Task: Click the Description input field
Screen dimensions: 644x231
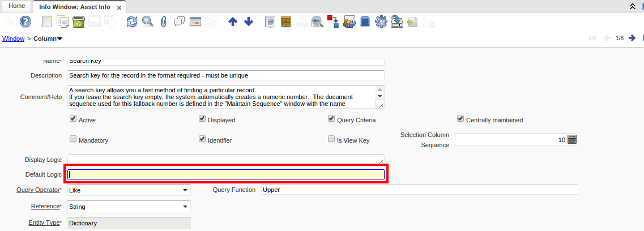Action: 226,75
